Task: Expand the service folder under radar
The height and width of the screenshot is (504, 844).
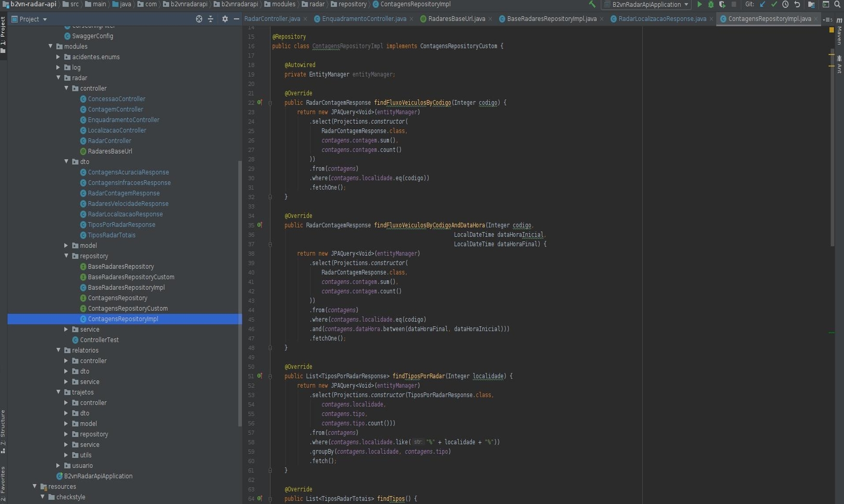Action: [x=66, y=330]
